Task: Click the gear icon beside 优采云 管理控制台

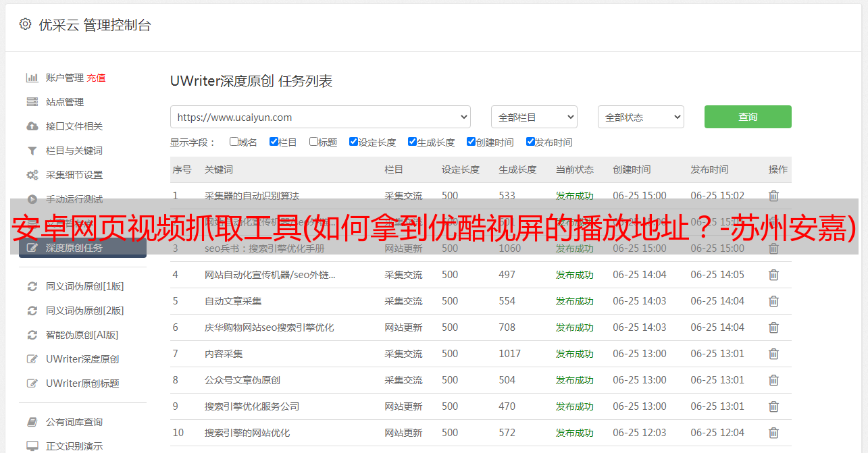Action: pyautogui.click(x=25, y=24)
